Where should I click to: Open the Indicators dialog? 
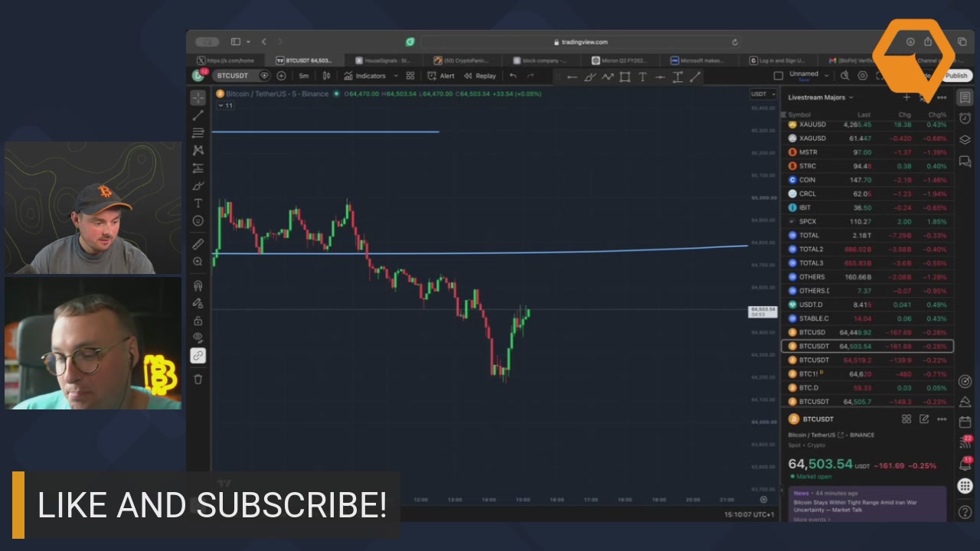[x=365, y=76]
